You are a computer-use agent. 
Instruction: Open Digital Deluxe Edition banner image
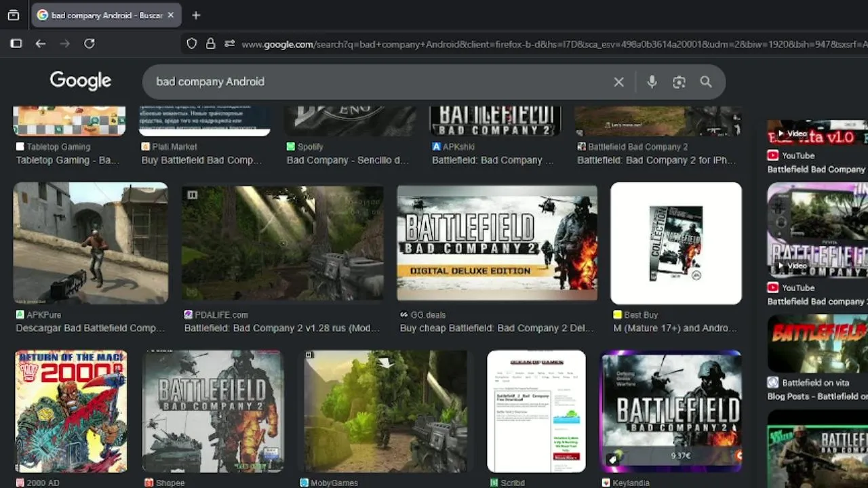tap(497, 243)
